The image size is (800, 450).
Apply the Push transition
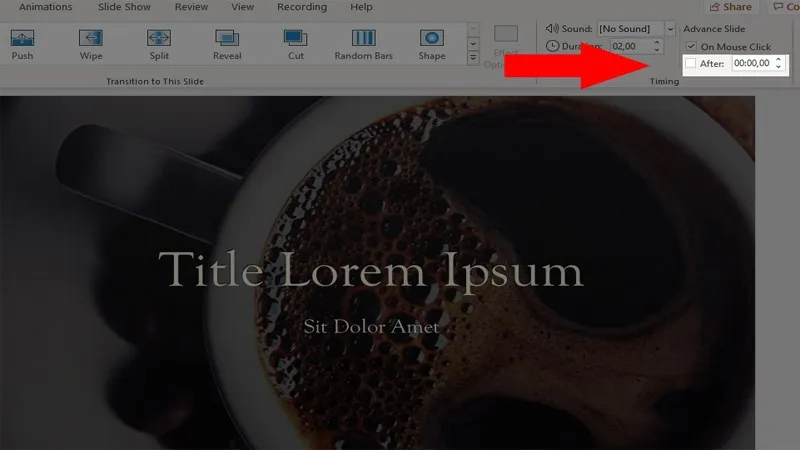click(x=22, y=44)
